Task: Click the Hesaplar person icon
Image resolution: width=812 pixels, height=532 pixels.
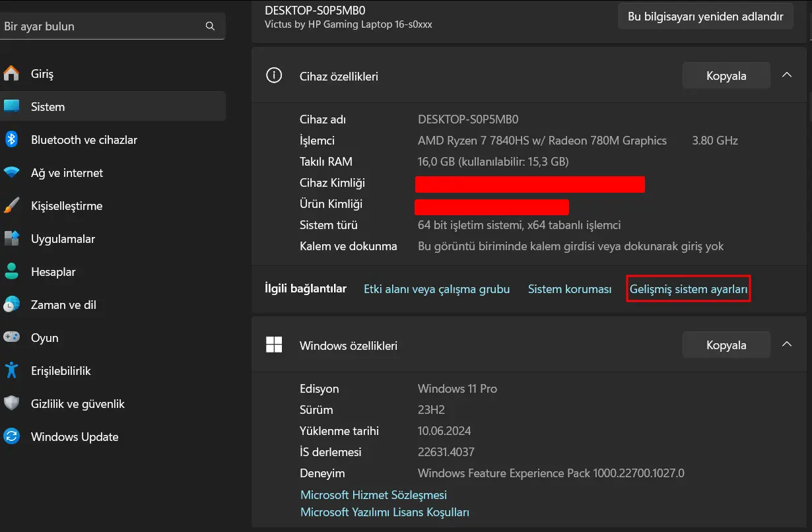Action: [11, 271]
